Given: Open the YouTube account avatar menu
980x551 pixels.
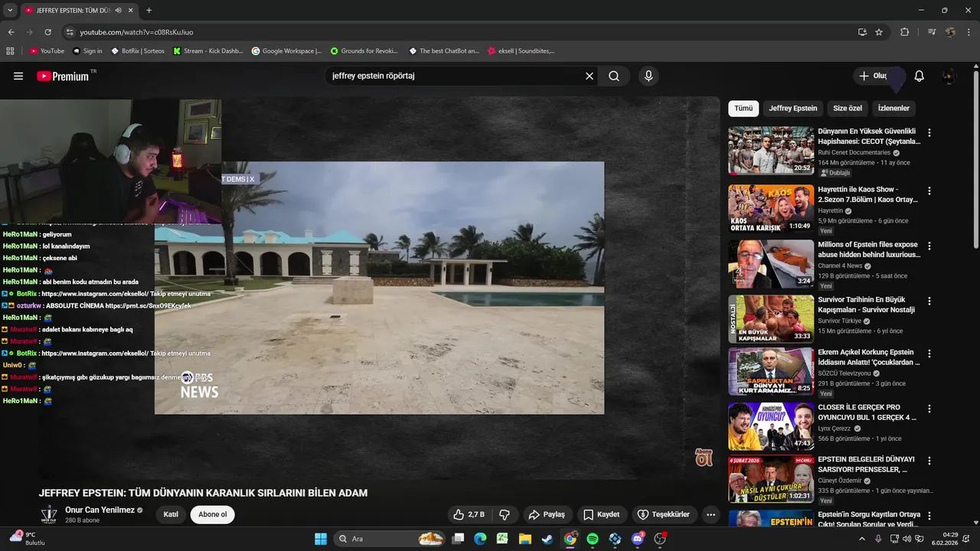Looking at the screenshot, I should coord(949,76).
